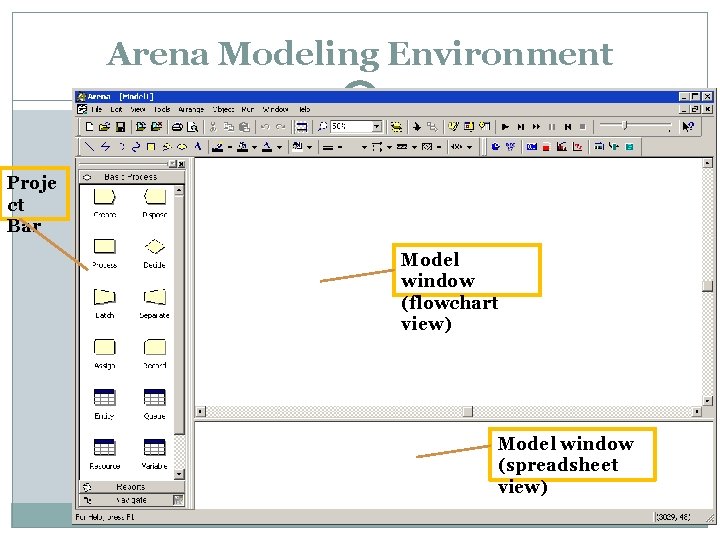Open the Fill Color dropdown arrow
Viewport: 720px width, 540px height.
click(254, 147)
